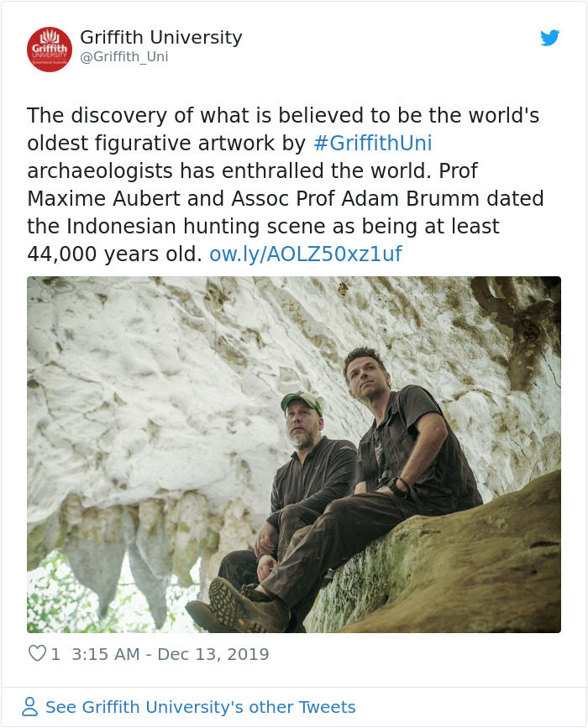Click the cave photo attached to the tweet
The height and width of the screenshot is (728, 588).
[x=294, y=453]
